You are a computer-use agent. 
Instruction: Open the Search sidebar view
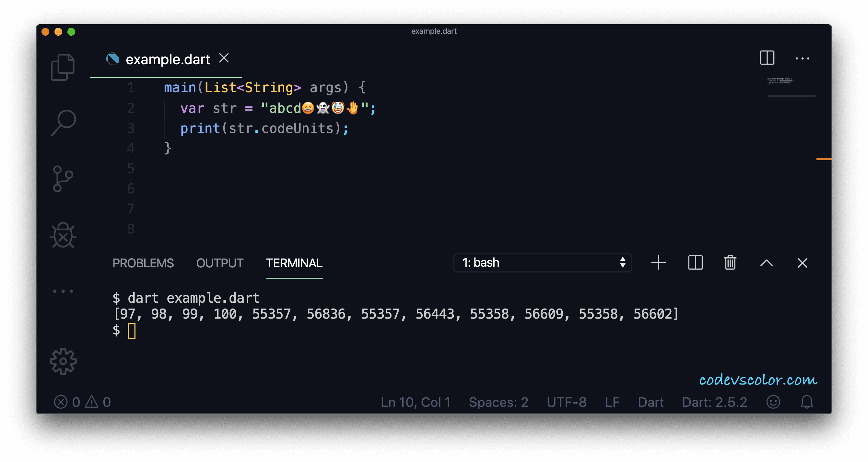click(x=63, y=123)
